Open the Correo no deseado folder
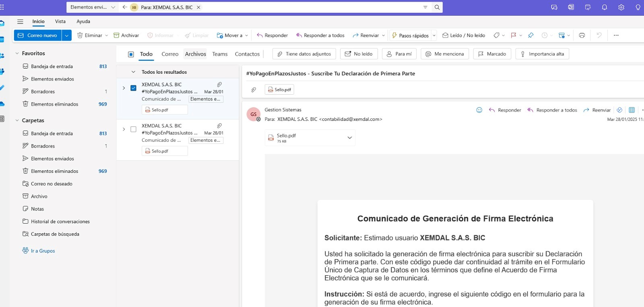644x307 pixels. point(52,184)
